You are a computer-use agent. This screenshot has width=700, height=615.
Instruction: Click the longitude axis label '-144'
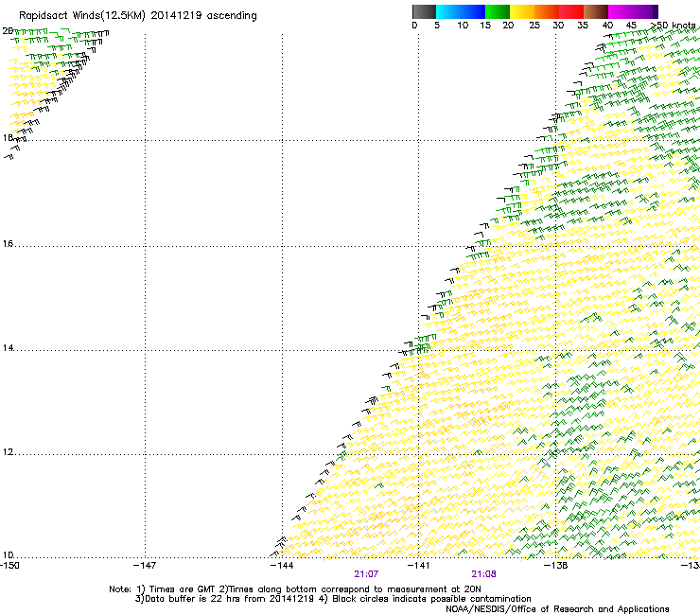tap(282, 566)
